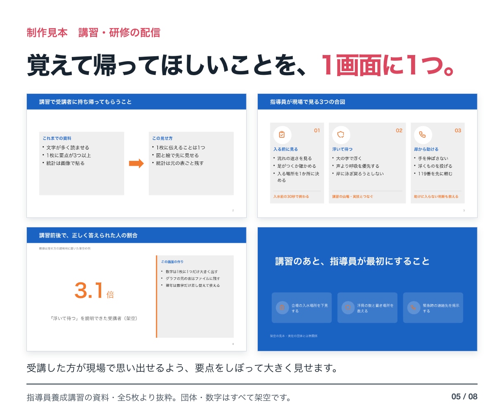The height and width of the screenshot is (420, 504).
Task: Click the card heading 浮いて待つ
Action: point(342,149)
